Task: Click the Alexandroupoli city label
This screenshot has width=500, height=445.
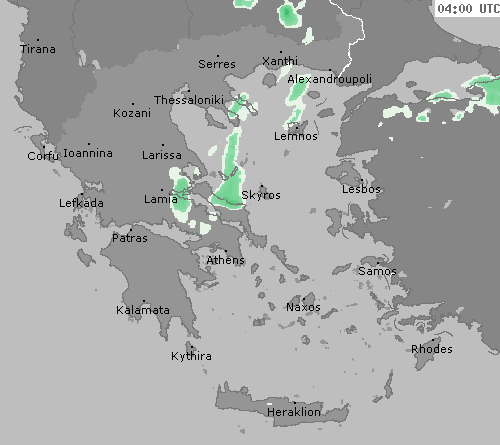Action: (x=329, y=79)
